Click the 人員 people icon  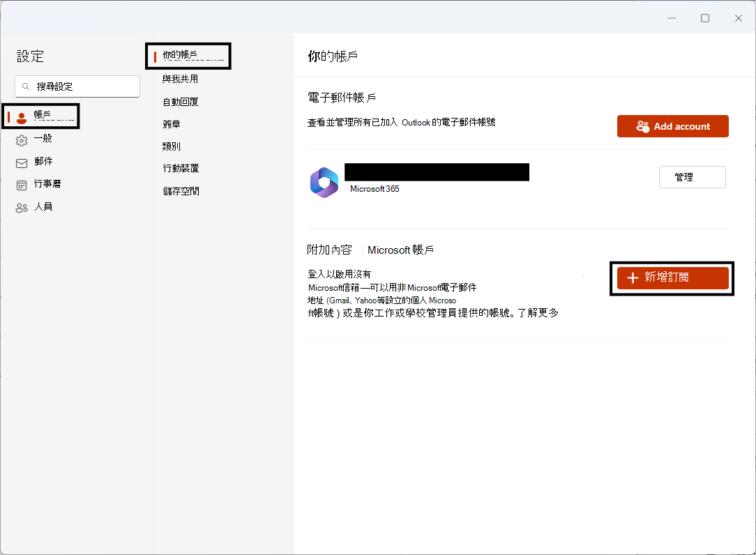[22, 208]
